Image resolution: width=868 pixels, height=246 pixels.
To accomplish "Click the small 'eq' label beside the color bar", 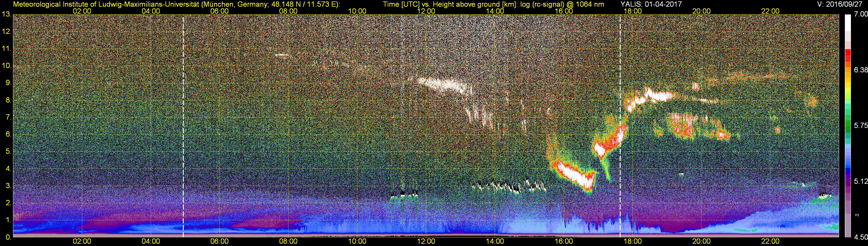I will pyautogui.click(x=857, y=215).
